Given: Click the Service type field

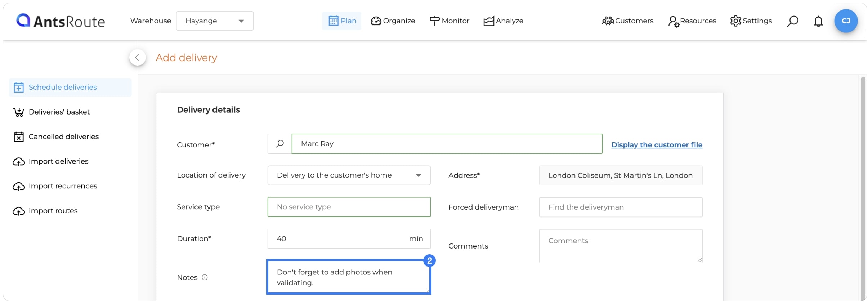Looking at the screenshot, I should pyautogui.click(x=349, y=207).
